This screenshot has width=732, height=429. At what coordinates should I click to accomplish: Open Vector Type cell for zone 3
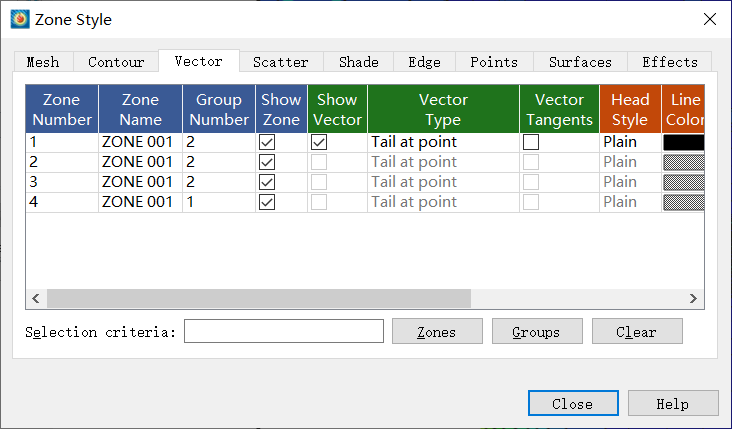pyautogui.click(x=443, y=183)
